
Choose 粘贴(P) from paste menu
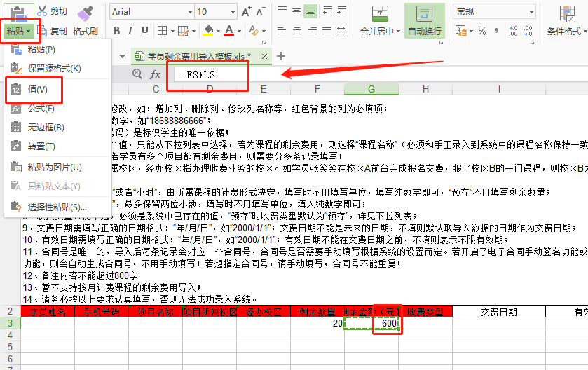click(x=57, y=50)
